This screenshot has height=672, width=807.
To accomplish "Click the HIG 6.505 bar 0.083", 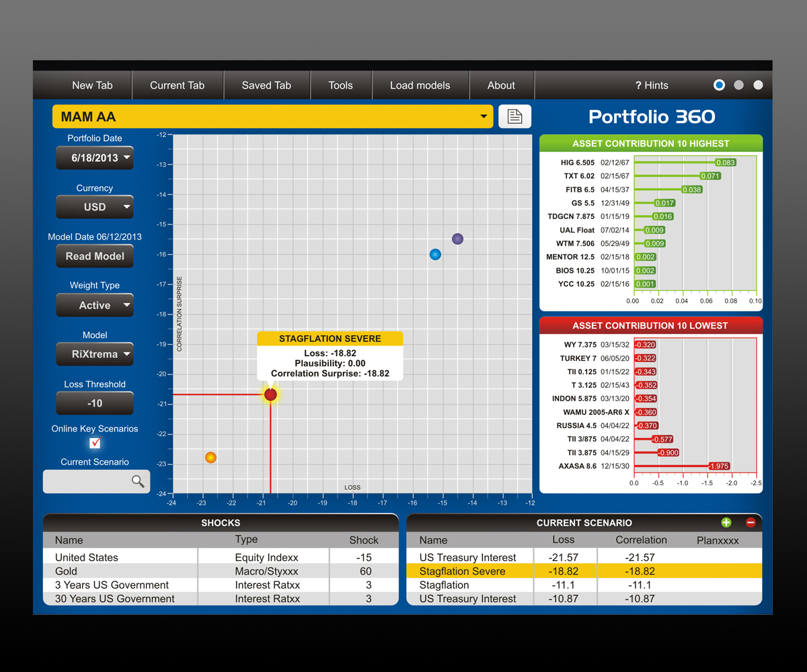I will (685, 163).
